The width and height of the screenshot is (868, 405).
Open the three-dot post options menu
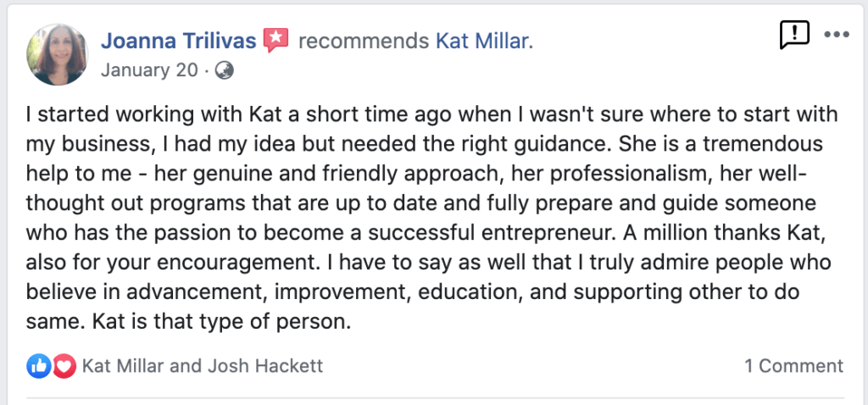836,35
